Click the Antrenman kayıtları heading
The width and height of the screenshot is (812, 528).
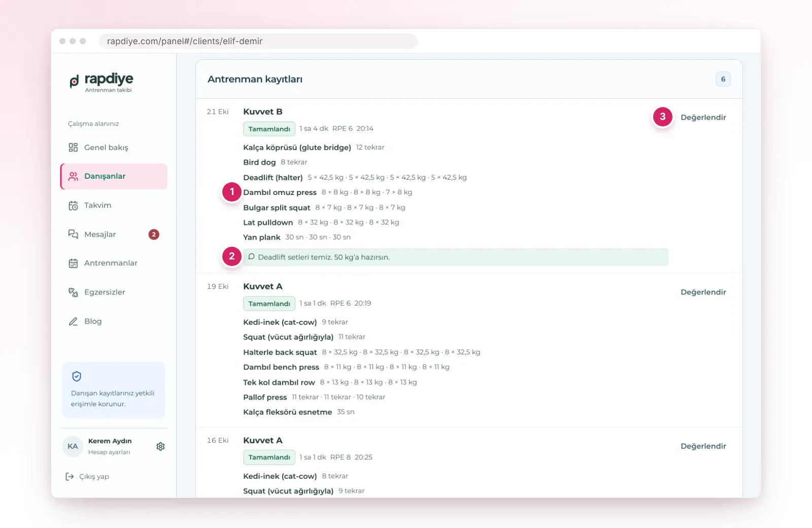[x=255, y=79]
